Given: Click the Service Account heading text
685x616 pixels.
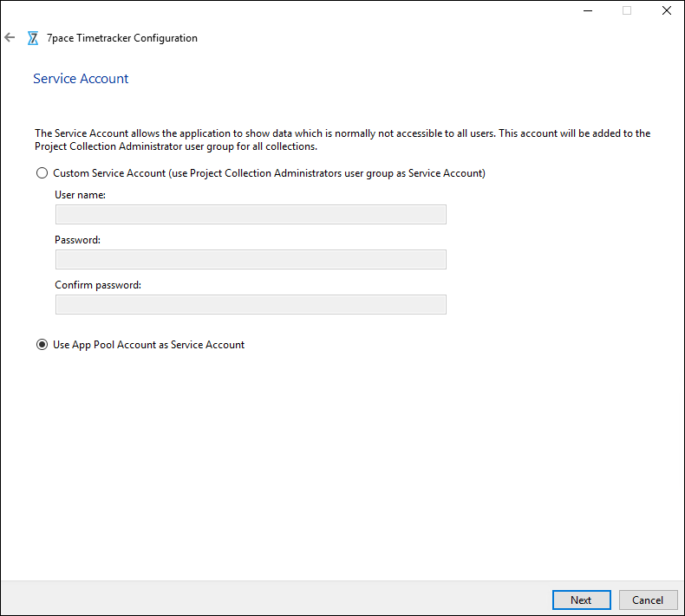Looking at the screenshot, I should 81,79.
